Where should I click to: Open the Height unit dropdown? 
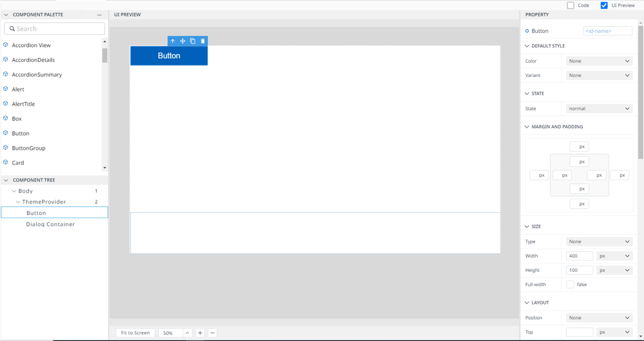click(x=615, y=270)
